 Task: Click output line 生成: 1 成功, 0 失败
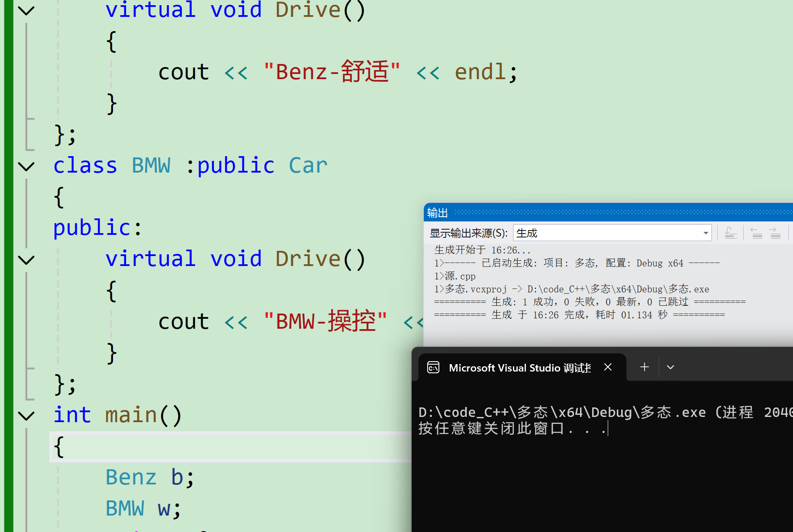pyautogui.click(x=590, y=302)
